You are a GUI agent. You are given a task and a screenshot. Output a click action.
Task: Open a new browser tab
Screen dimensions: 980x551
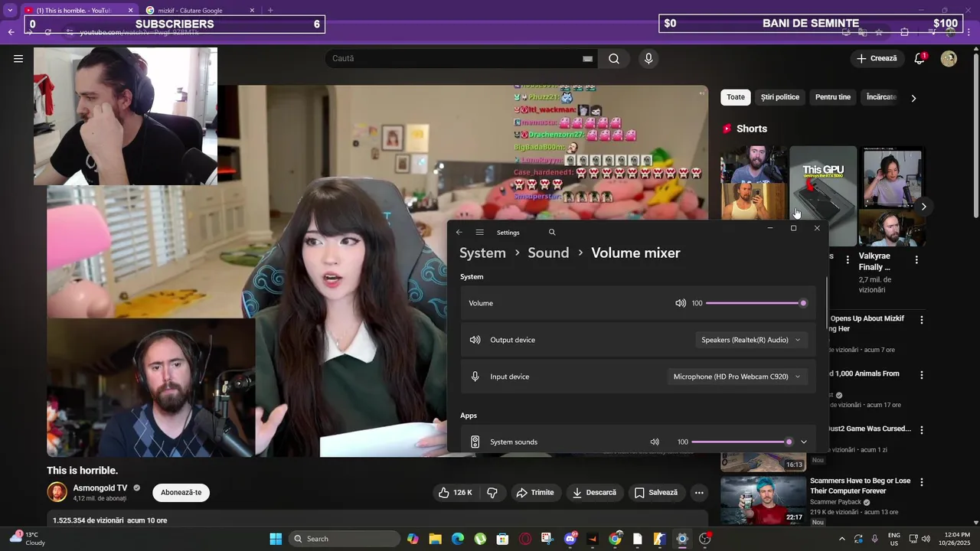point(270,10)
